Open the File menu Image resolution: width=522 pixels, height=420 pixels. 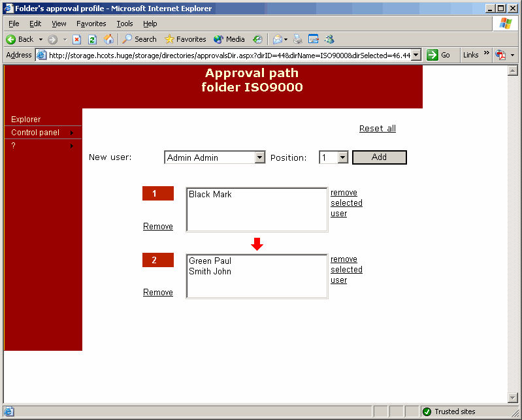point(14,24)
